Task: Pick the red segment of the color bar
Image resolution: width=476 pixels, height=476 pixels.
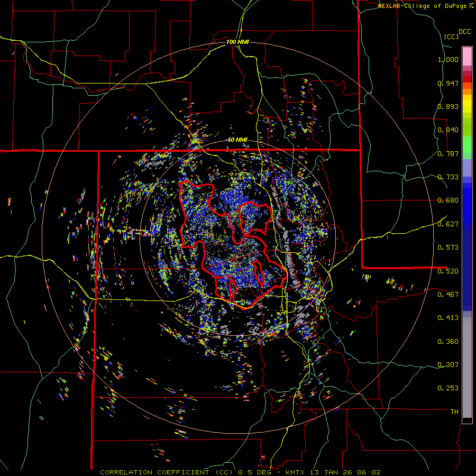Action: point(467,79)
